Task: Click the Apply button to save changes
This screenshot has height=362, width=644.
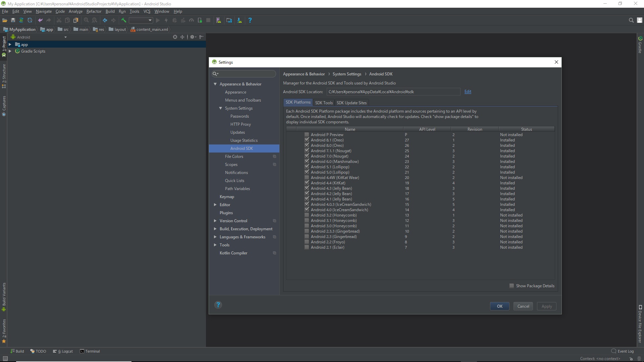Action: 547,306
